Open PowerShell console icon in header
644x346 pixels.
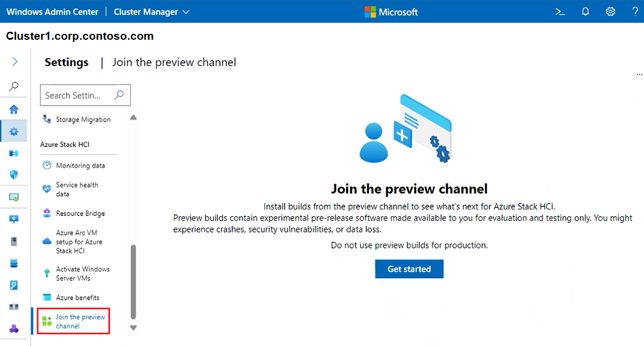click(x=560, y=12)
